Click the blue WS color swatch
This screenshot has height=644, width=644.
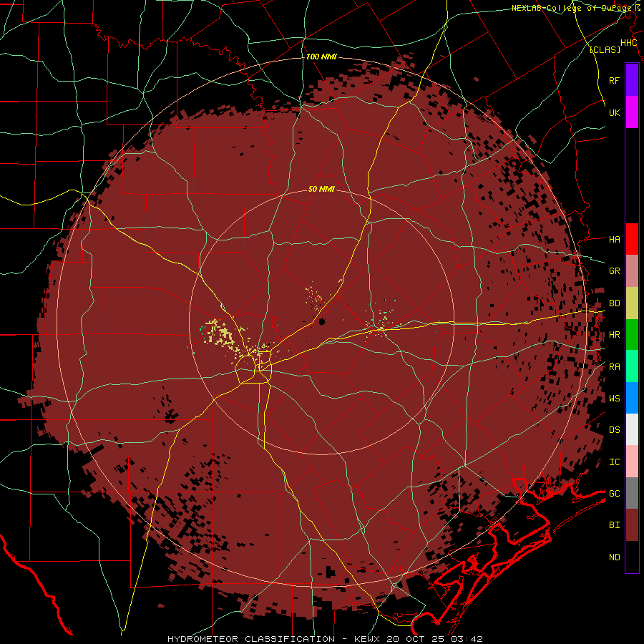click(632, 398)
